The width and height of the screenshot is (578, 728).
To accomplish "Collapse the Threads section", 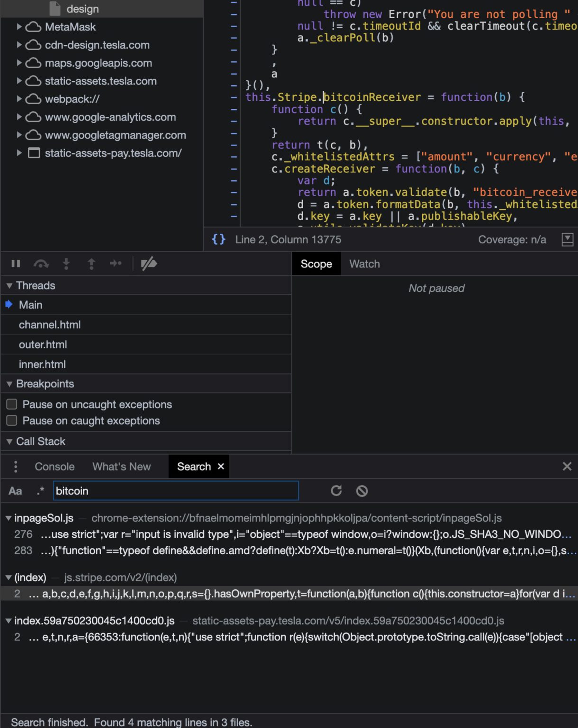I will pos(9,286).
